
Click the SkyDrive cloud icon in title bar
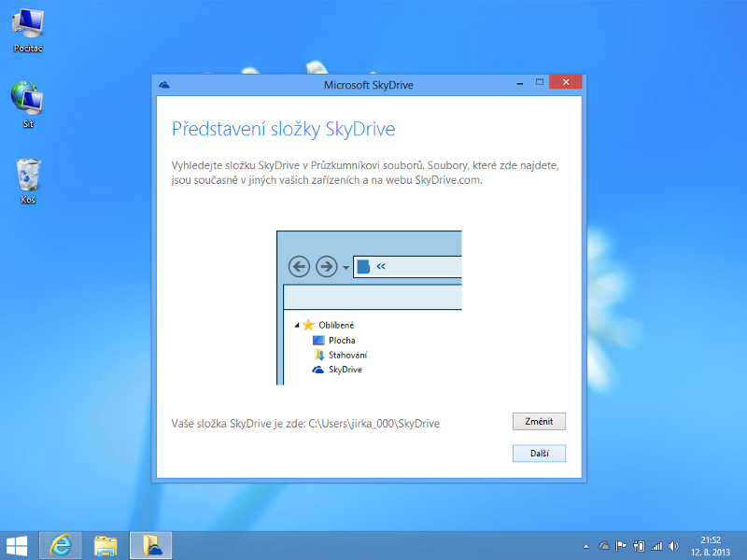point(165,85)
